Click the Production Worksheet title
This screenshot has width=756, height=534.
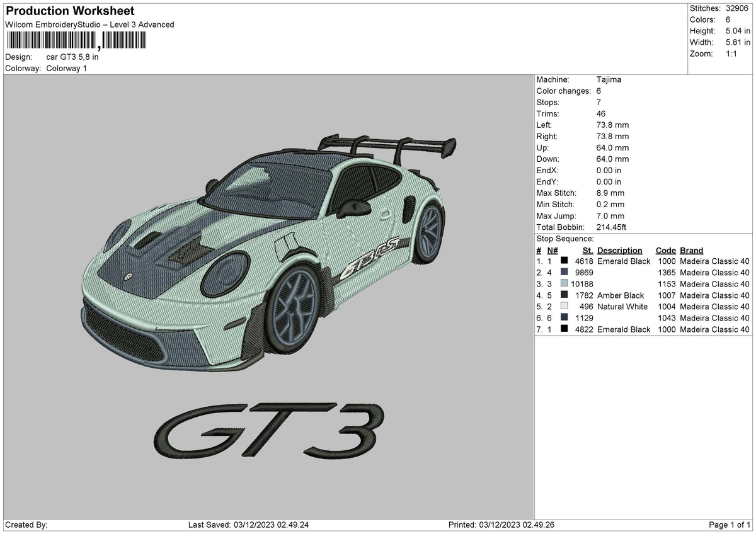[x=70, y=11]
